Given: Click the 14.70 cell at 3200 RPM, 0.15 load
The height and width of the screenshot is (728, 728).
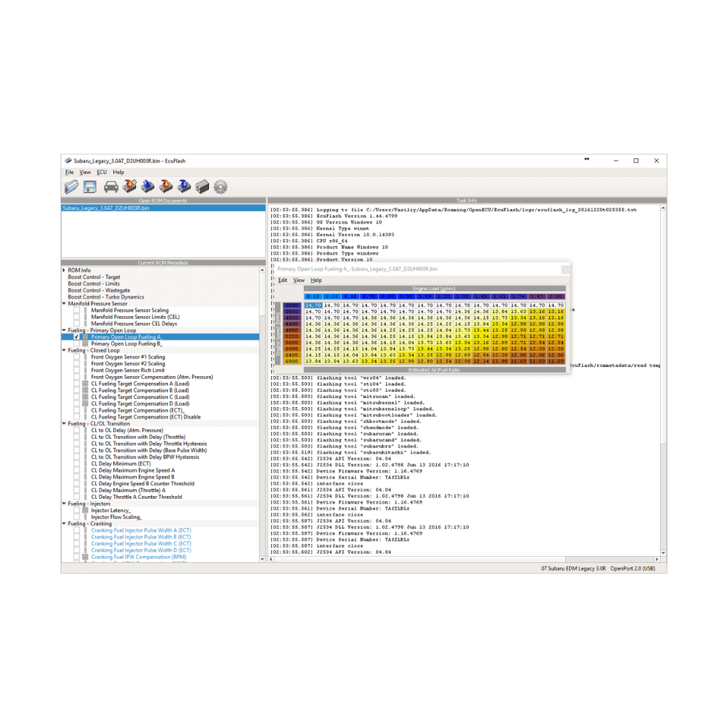Looking at the screenshot, I should pos(313,305).
